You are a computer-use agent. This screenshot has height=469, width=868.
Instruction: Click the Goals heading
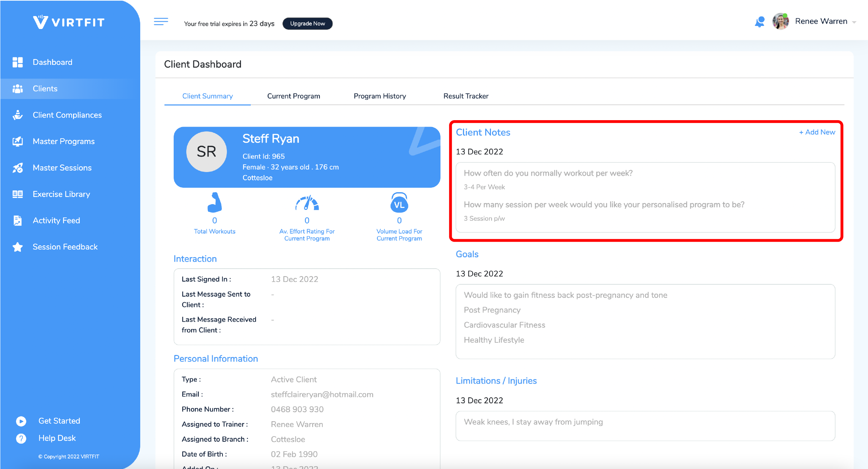coord(467,254)
